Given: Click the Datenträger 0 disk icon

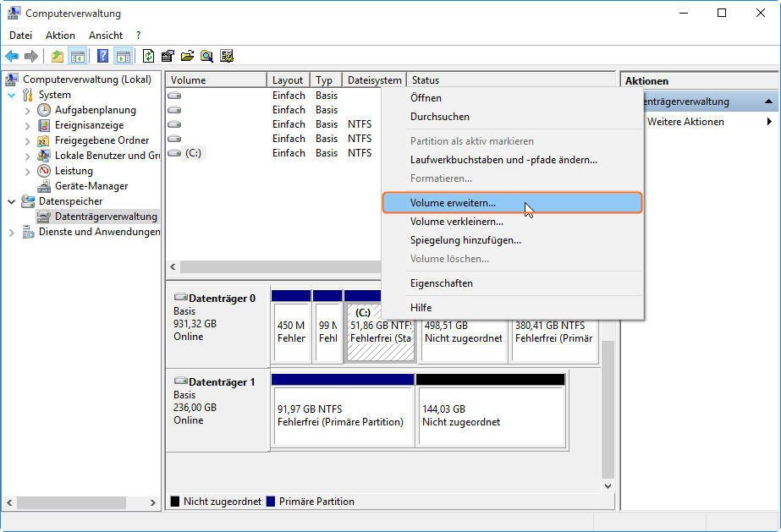Looking at the screenshot, I should (180, 297).
